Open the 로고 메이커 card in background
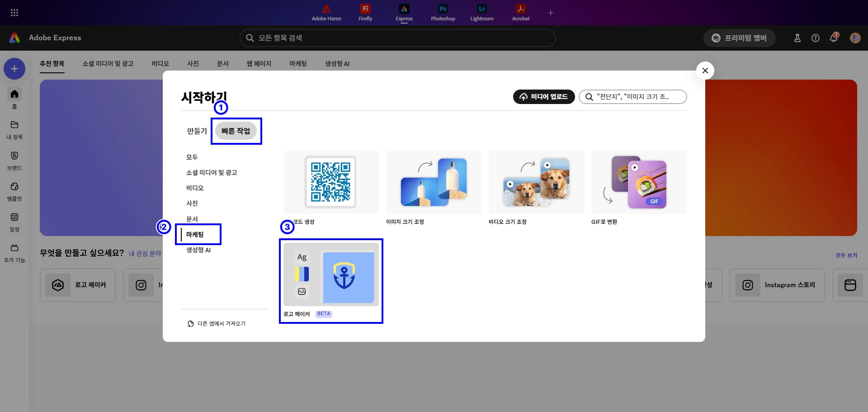 pos(78,285)
